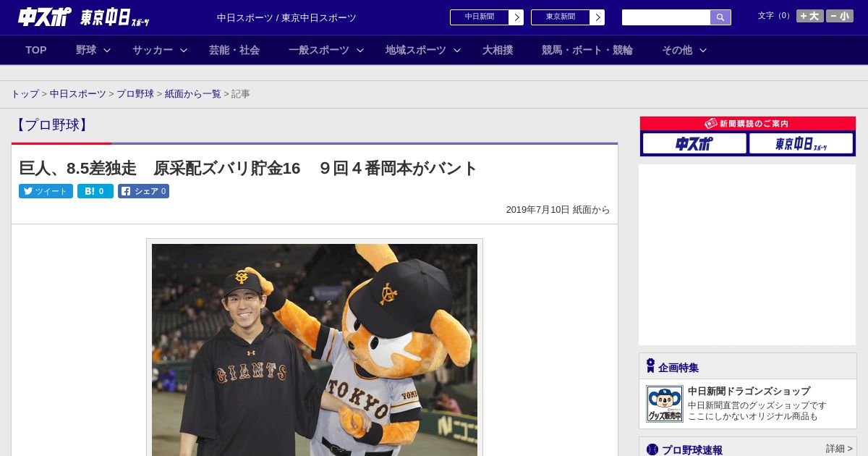Click the Hatena B! bookmark button
Screen dimensions: 868x456
tap(95, 191)
